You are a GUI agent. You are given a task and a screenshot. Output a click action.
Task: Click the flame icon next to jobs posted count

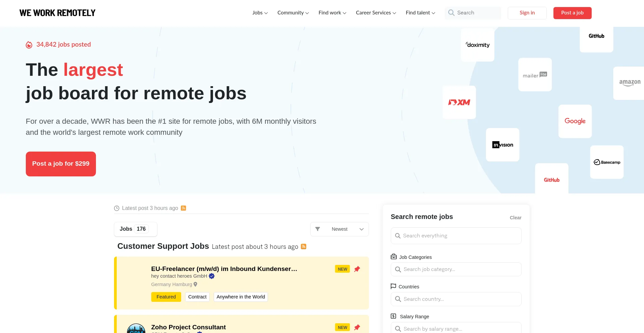(29, 45)
